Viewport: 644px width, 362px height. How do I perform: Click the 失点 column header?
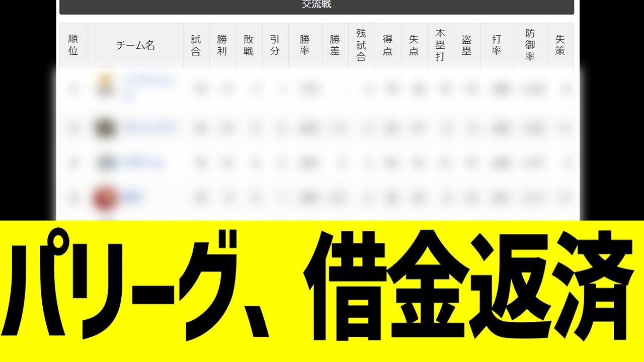click(414, 45)
